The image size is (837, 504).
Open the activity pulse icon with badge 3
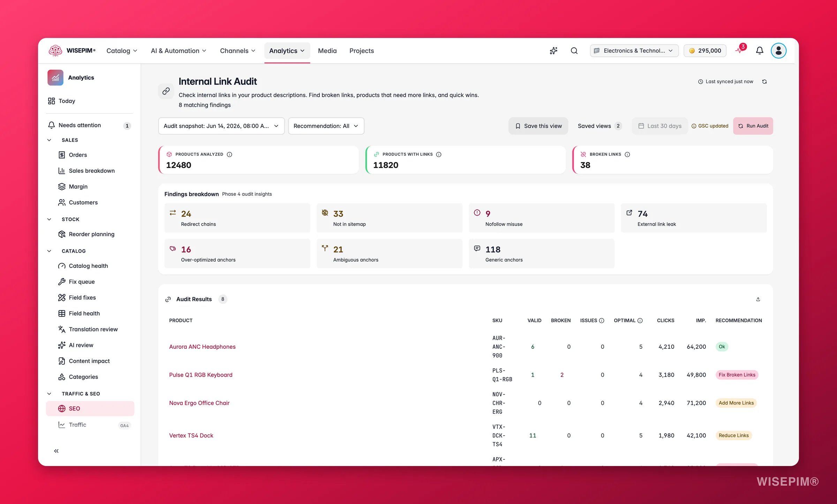click(x=740, y=50)
